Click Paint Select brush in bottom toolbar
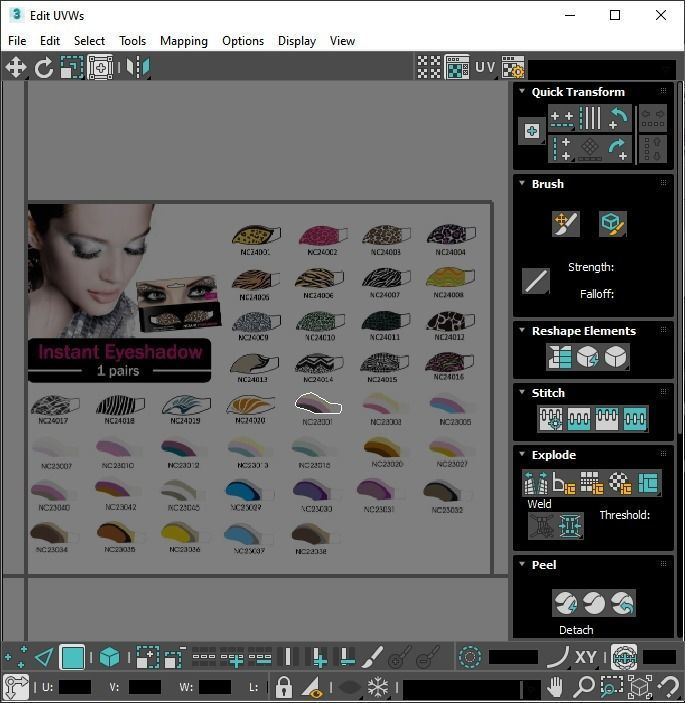 373,657
